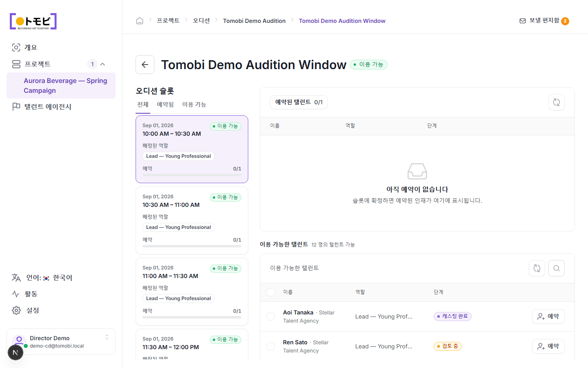Select the Aoi Tanaka checkbox
Image resolution: width=588 pixels, height=368 pixels.
coord(271,316)
